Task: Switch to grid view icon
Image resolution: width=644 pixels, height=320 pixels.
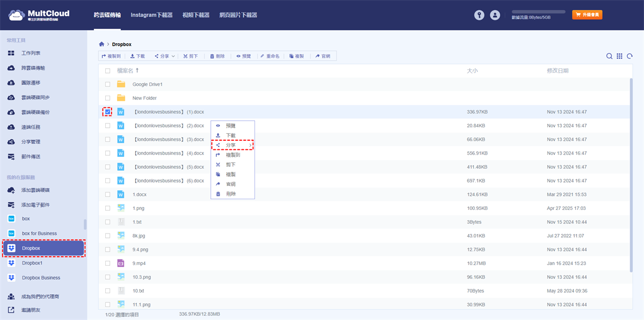Action: (x=619, y=56)
